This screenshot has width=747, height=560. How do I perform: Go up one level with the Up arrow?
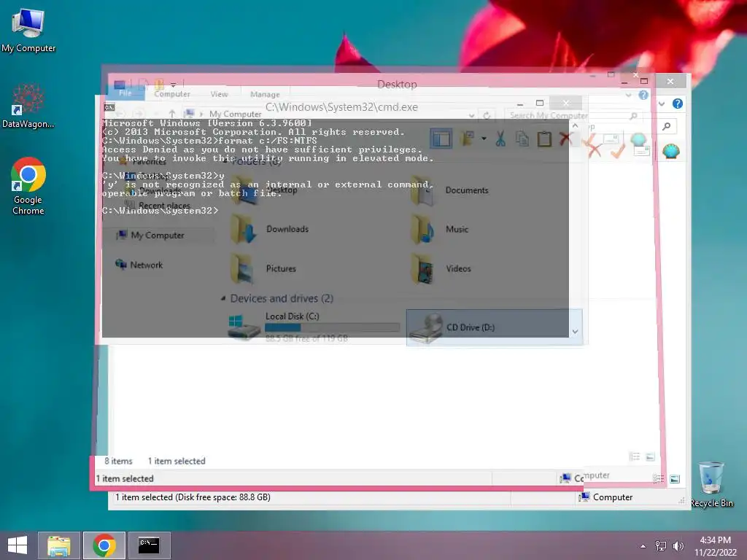(x=171, y=114)
